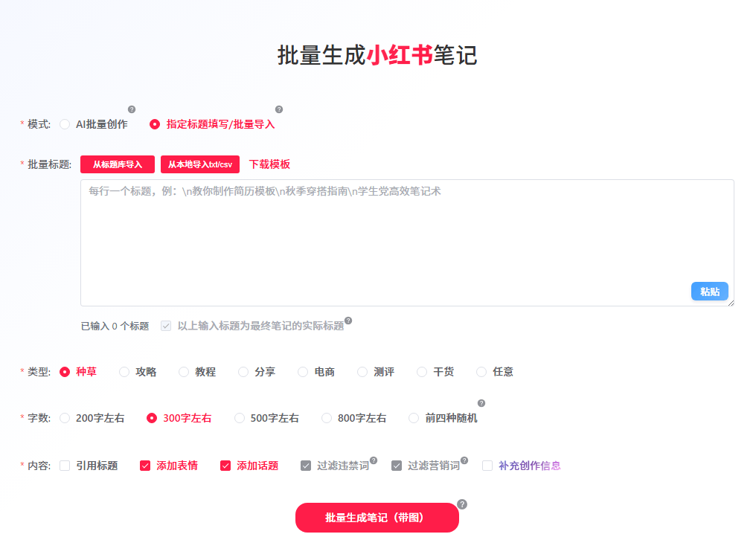The height and width of the screenshot is (537, 756).
Task: Toggle the 添加话题 checkbox
Action: click(x=225, y=466)
